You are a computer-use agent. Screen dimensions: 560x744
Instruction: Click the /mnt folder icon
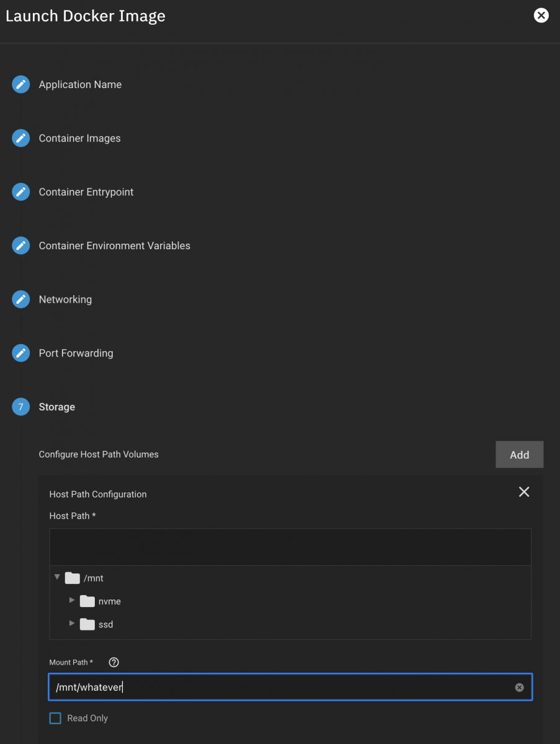pos(73,578)
